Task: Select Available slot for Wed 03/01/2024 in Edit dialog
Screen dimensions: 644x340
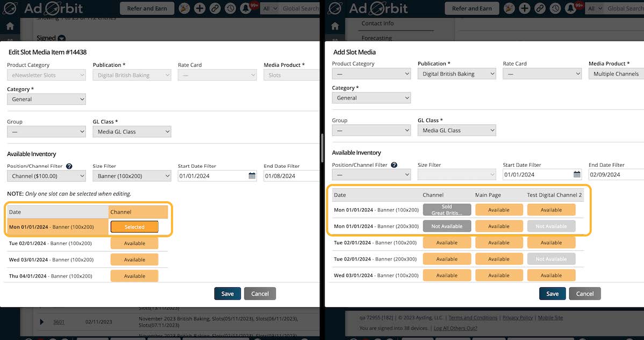Action: pos(134,260)
